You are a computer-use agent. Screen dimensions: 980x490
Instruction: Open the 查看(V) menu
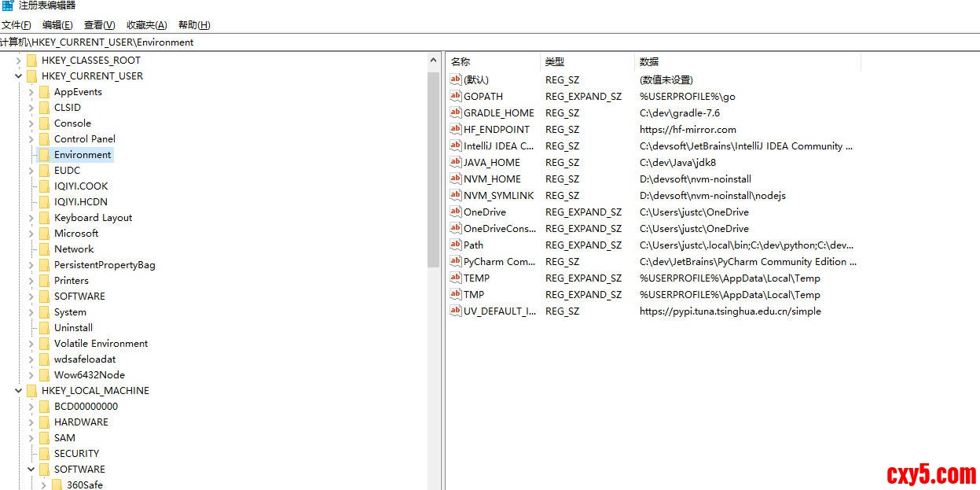point(99,25)
